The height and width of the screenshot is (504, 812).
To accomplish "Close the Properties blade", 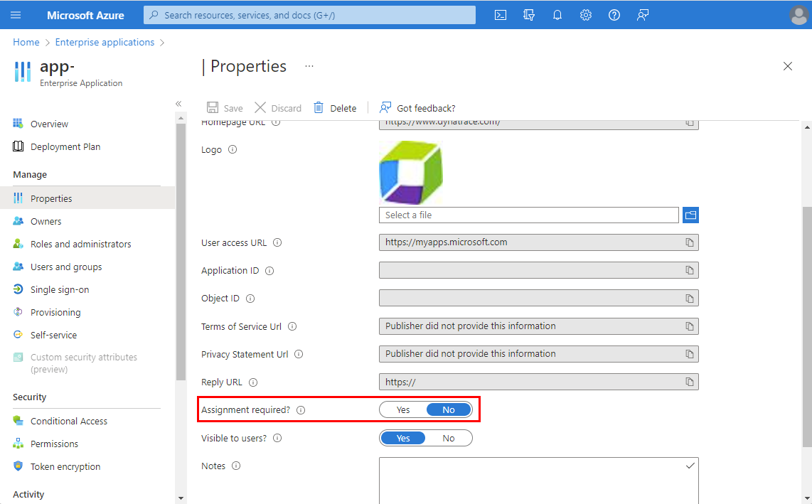I will point(788,66).
